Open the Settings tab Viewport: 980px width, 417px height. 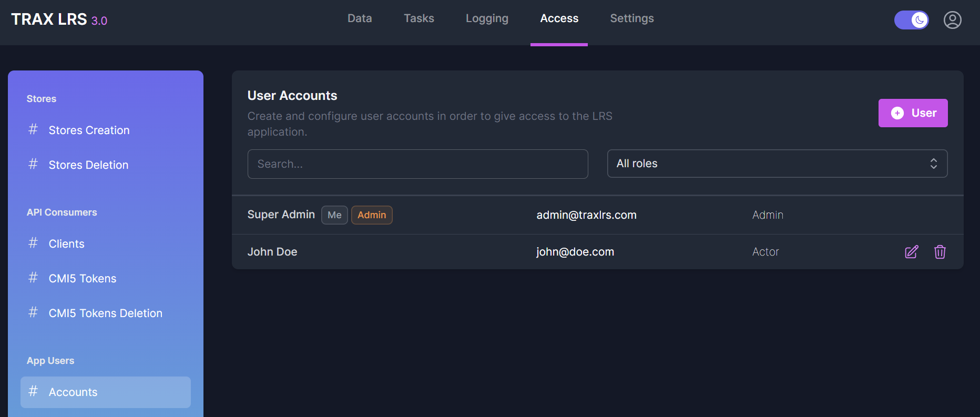click(631, 18)
